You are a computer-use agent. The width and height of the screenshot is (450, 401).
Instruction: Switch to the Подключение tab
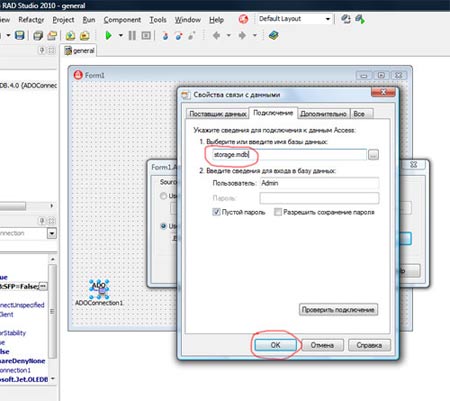click(x=273, y=113)
